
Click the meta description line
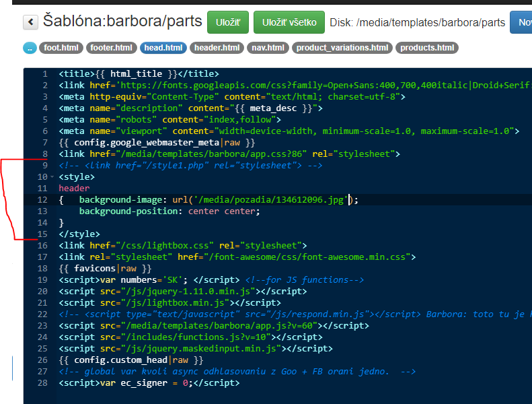(x=191, y=108)
